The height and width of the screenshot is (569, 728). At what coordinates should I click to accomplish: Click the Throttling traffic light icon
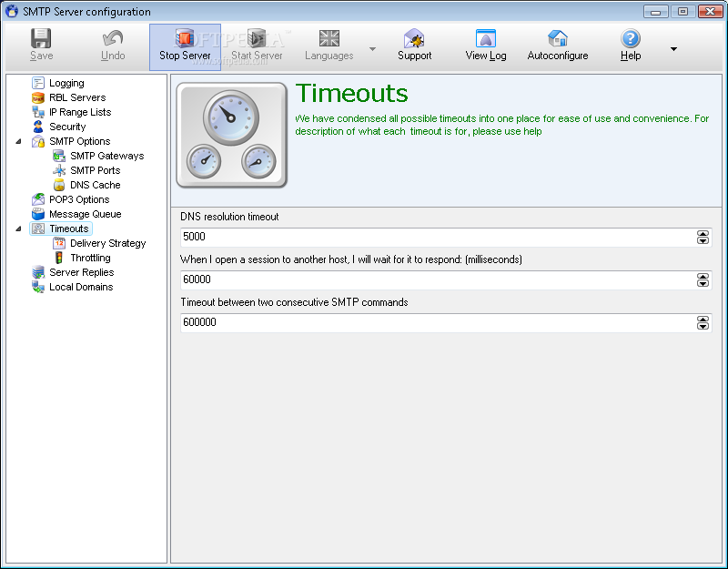[59, 258]
